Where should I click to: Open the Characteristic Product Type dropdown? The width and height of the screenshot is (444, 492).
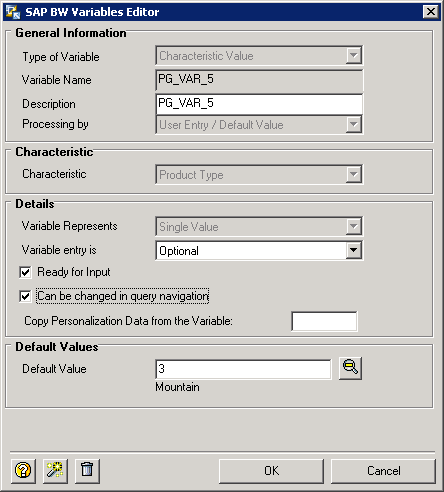[x=354, y=174]
